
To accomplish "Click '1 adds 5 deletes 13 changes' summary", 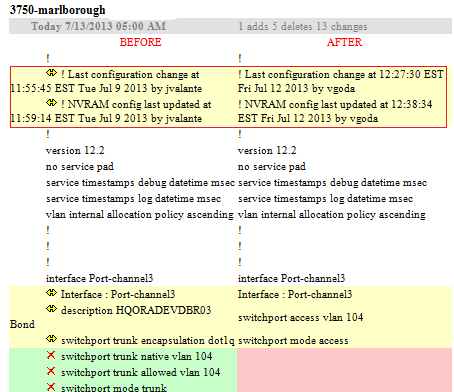I will click(303, 26).
